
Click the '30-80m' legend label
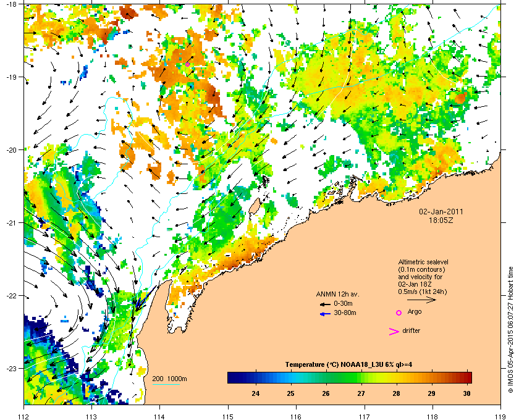(x=345, y=313)
